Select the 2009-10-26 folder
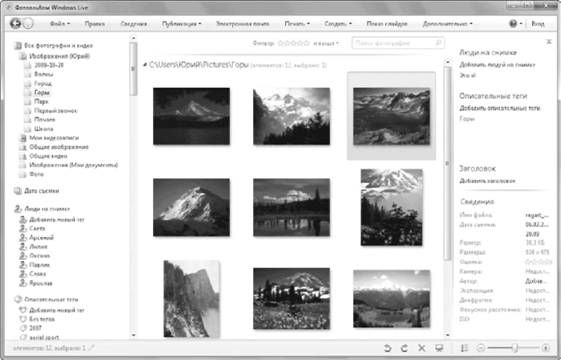This screenshot has width=561, height=360. 49,65
